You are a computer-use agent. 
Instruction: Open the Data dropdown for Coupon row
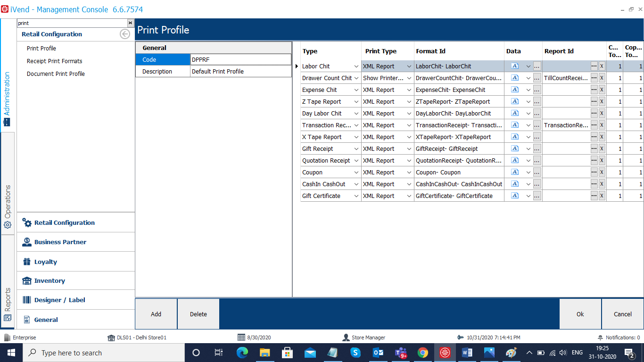(x=529, y=172)
